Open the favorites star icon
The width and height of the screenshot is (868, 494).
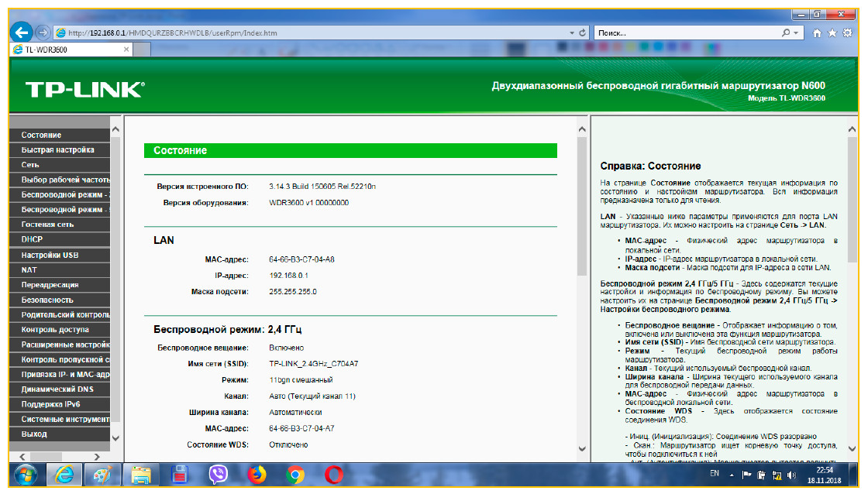pos(832,33)
